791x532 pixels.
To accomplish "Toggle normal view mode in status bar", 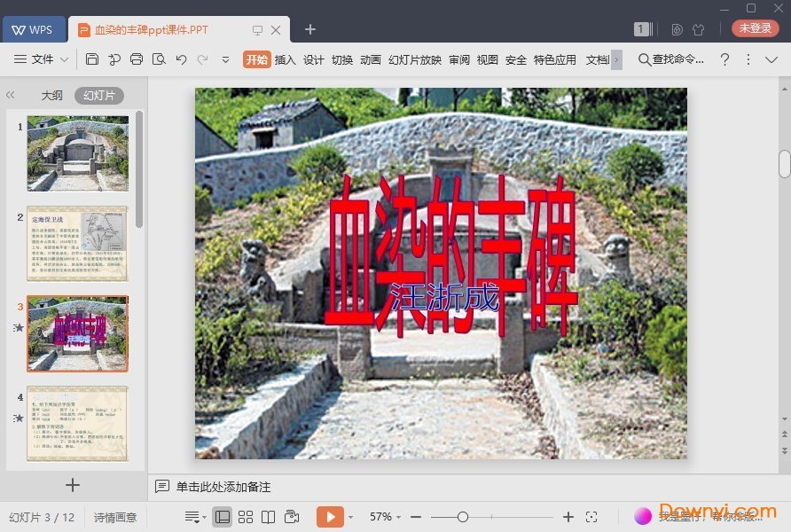I will click(x=222, y=517).
